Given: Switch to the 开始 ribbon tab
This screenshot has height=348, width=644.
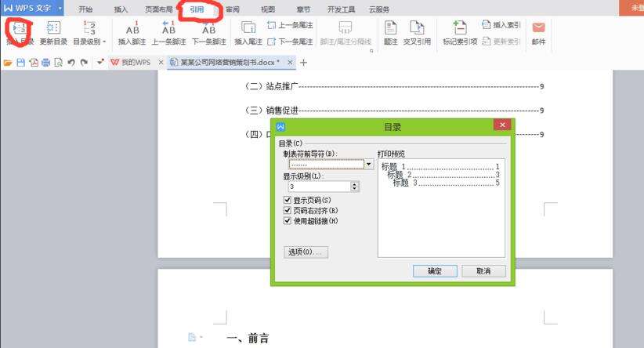Looking at the screenshot, I should pyautogui.click(x=85, y=9).
